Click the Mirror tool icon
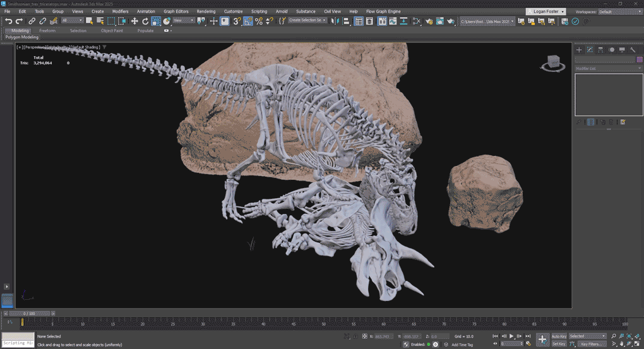644x349 pixels. tap(335, 21)
